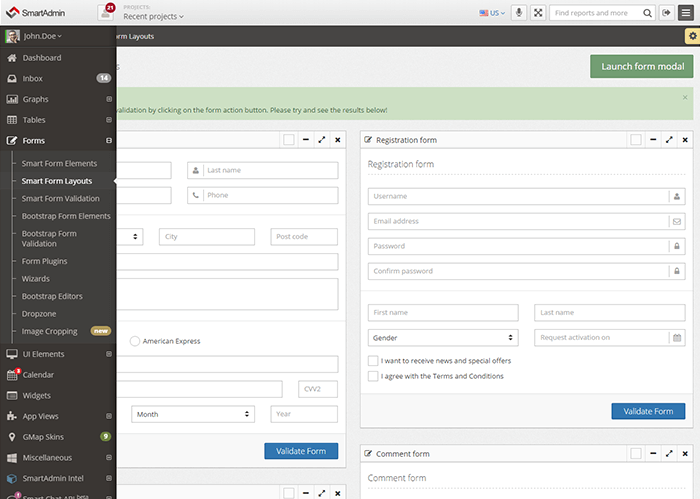Viewport: 700px width, 499px height.
Task: Click the activity notifications icon with badge
Action: tap(106, 12)
